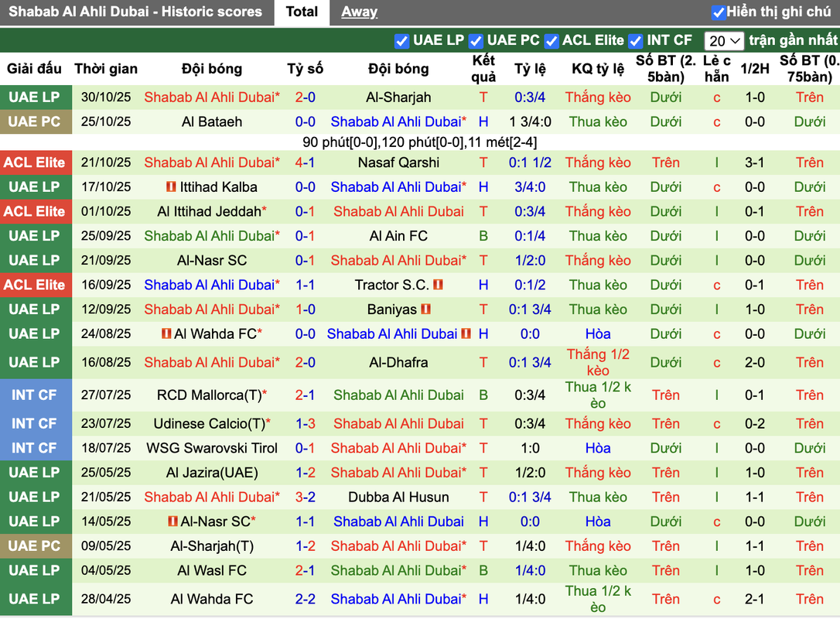The image size is (840, 619).
Task: Uncheck the UAE PC filter checkbox
Action: click(x=475, y=41)
